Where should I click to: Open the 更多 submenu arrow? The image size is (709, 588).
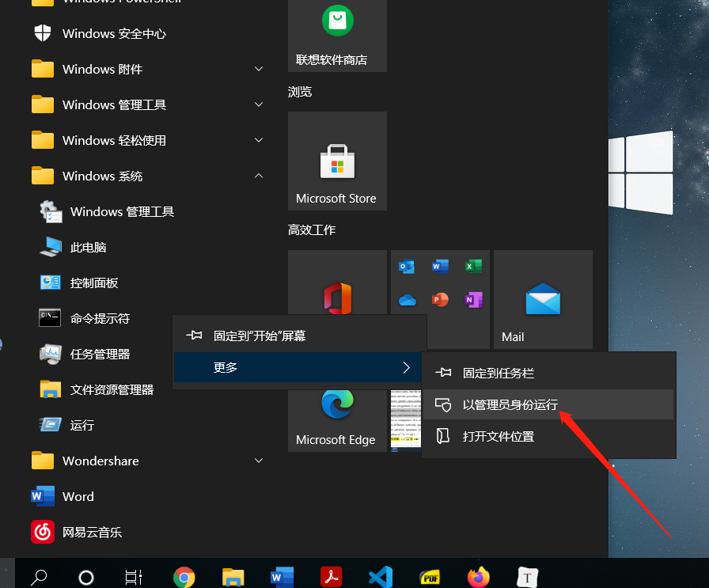[x=406, y=367]
